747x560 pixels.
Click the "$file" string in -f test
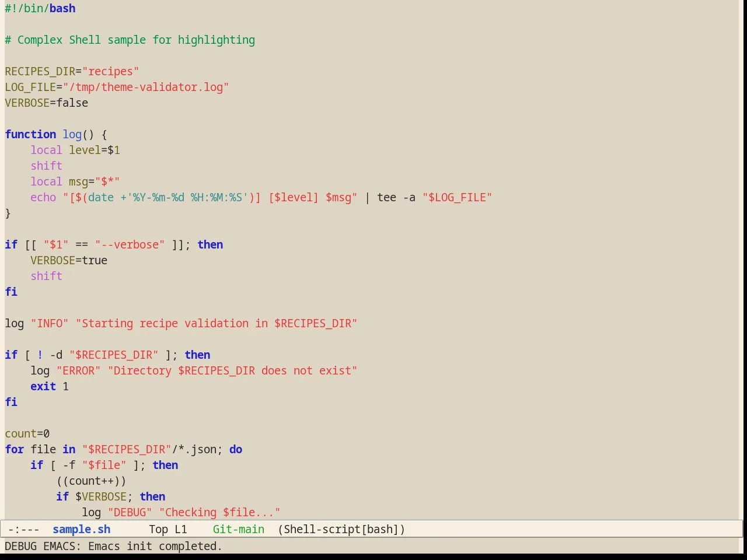click(x=104, y=465)
